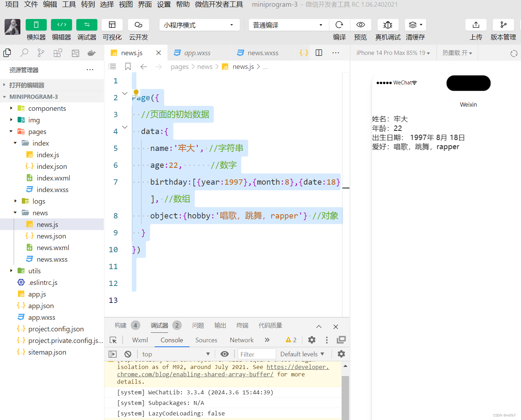Collapse the pages folder

click(52, 132)
